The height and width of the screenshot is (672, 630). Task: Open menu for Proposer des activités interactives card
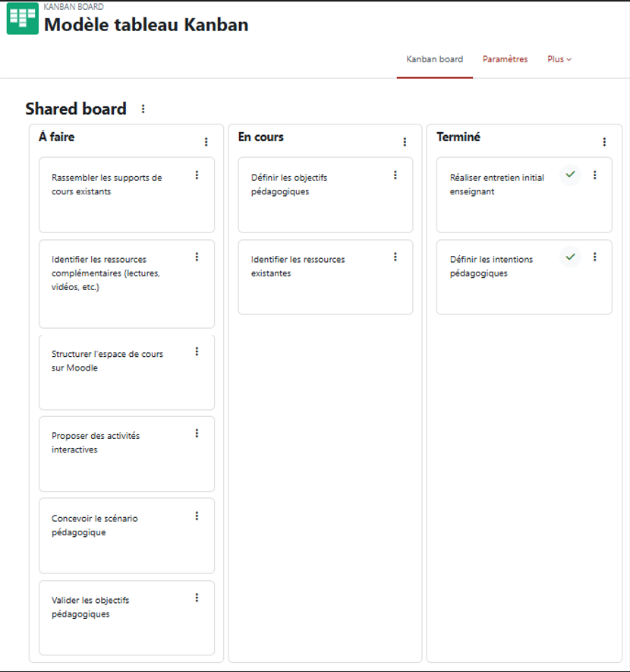(197, 434)
